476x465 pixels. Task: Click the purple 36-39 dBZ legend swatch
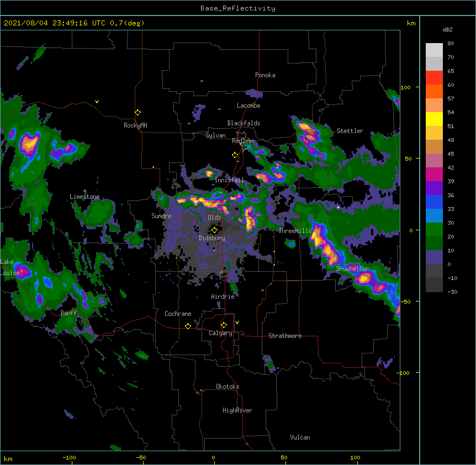point(434,188)
